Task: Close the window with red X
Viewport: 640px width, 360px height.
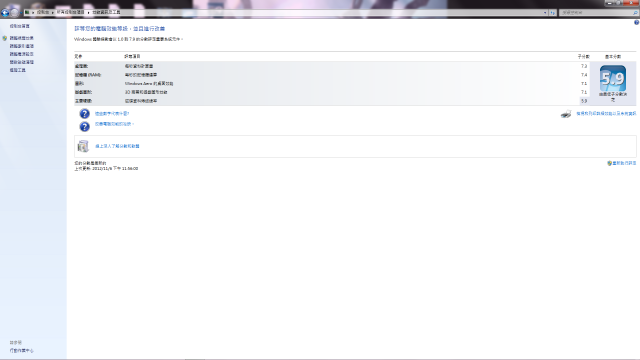Action: 632,3
